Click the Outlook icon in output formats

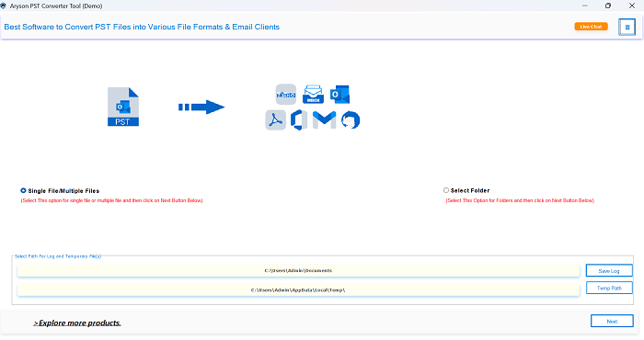340,95
